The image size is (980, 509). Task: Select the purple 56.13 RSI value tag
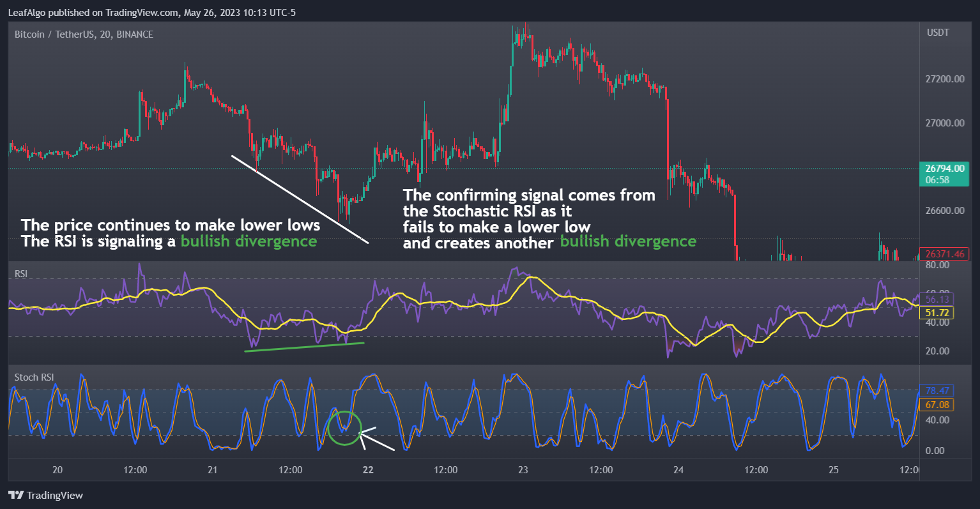tap(937, 300)
